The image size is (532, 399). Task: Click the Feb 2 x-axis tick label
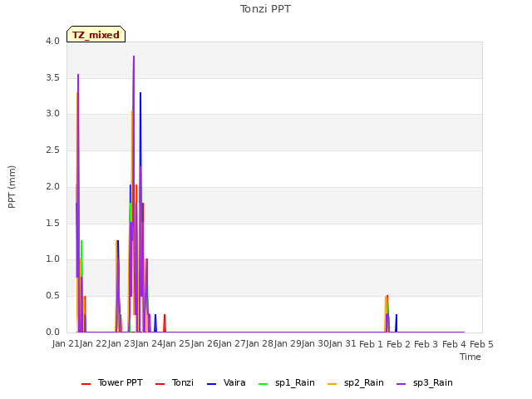pyautogui.click(x=398, y=344)
